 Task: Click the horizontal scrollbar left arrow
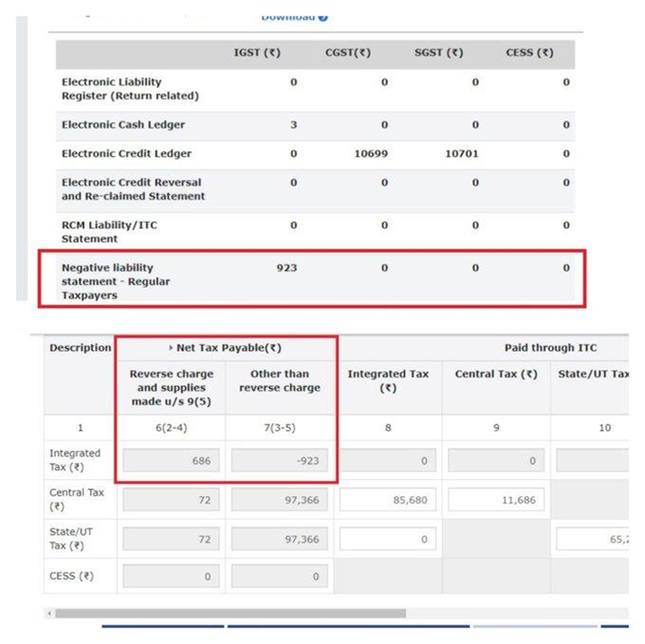click(x=49, y=614)
